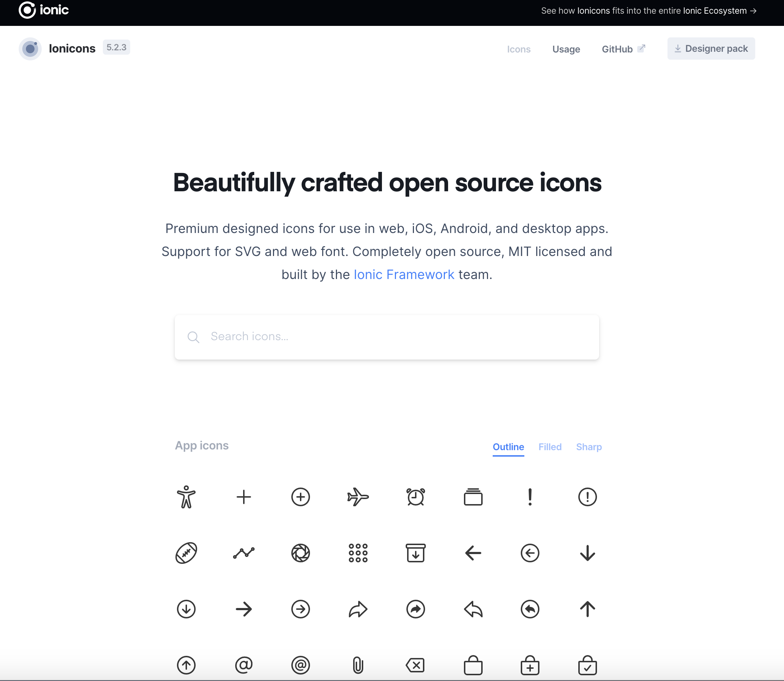Follow the Ionic Framework link
The width and height of the screenshot is (784, 681).
click(404, 274)
